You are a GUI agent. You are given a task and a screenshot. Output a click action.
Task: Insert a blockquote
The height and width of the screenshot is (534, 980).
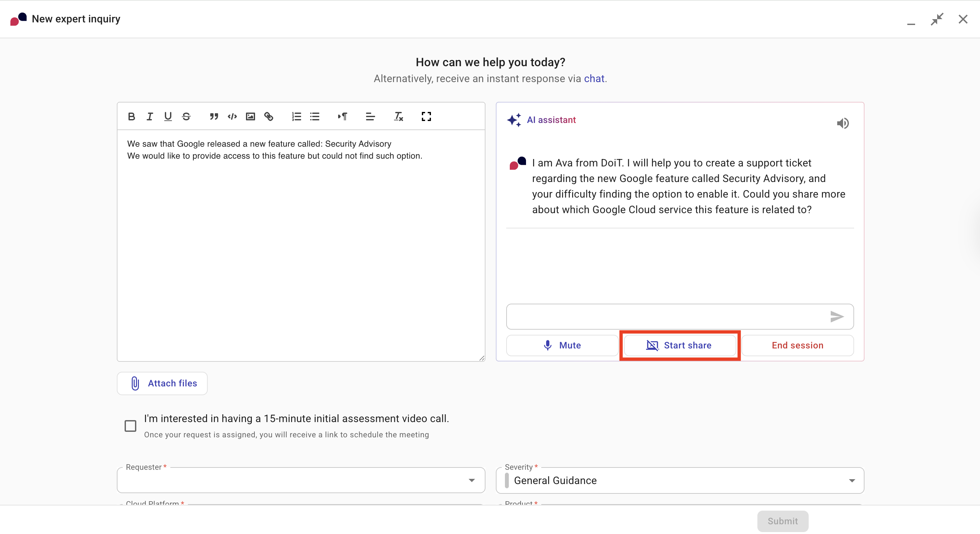pyautogui.click(x=214, y=116)
